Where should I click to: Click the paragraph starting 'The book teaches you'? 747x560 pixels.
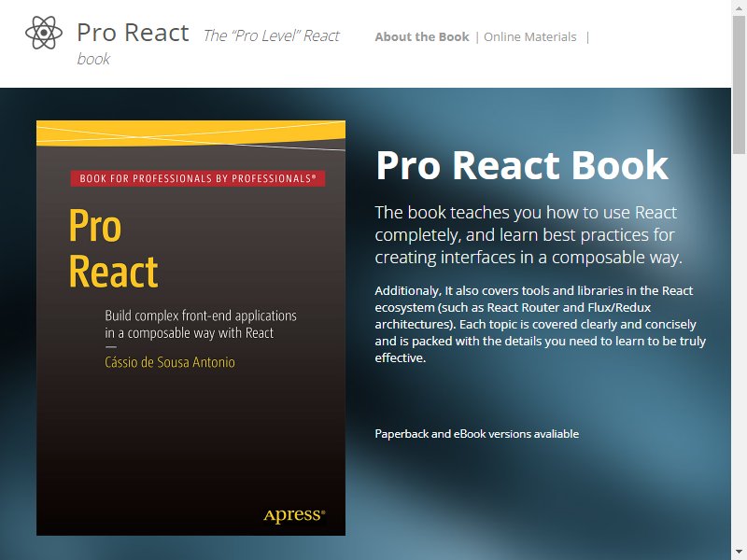pos(529,235)
